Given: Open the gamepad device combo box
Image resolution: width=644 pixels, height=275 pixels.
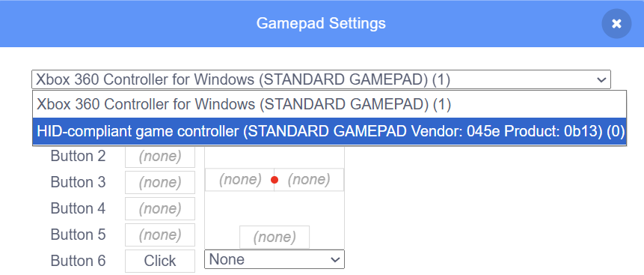Looking at the screenshot, I should click(x=321, y=79).
